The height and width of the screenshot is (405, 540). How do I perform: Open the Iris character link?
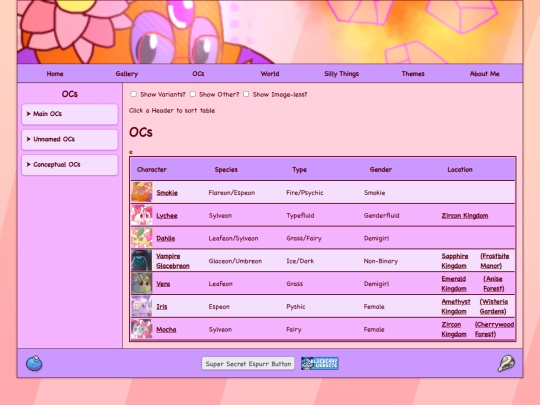point(162,307)
